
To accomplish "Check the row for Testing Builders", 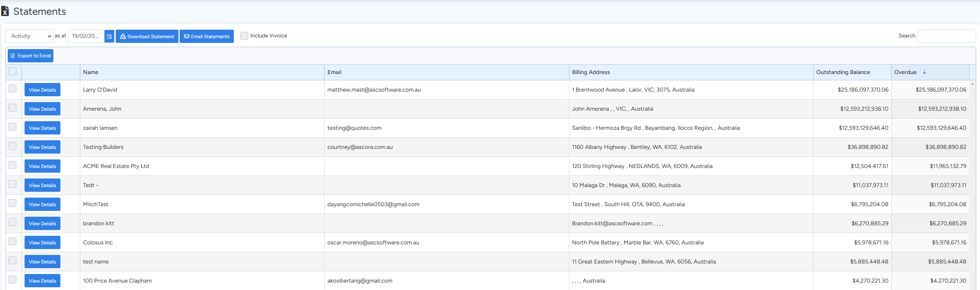I will click(x=12, y=146).
